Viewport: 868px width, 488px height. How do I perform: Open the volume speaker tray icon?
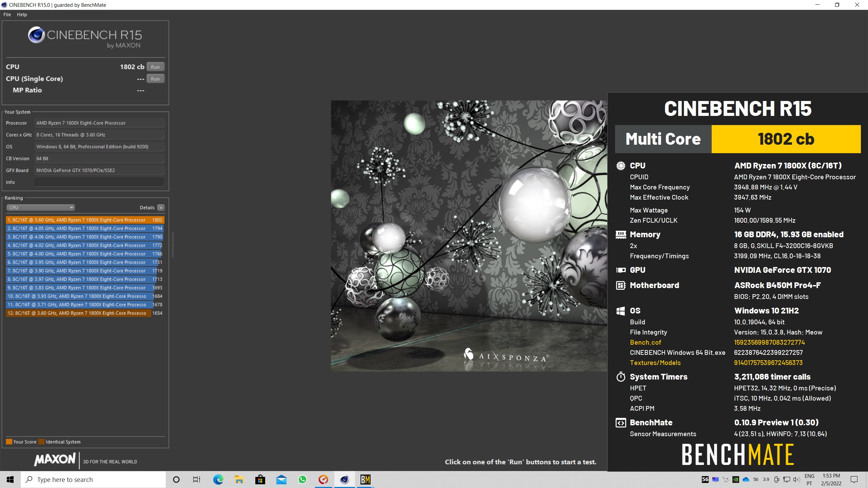click(x=797, y=480)
